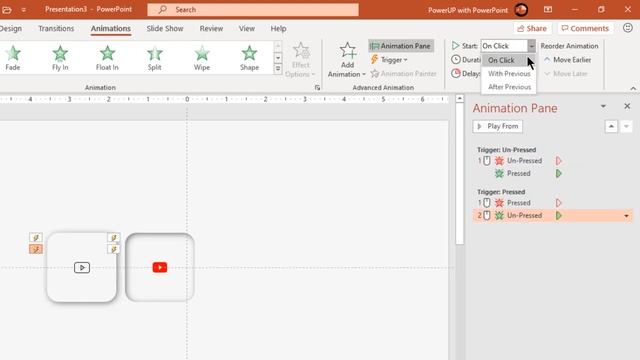Open Ribbon Display Options icon
Viewport: 640px width, 360px height.
coord(548,9)
